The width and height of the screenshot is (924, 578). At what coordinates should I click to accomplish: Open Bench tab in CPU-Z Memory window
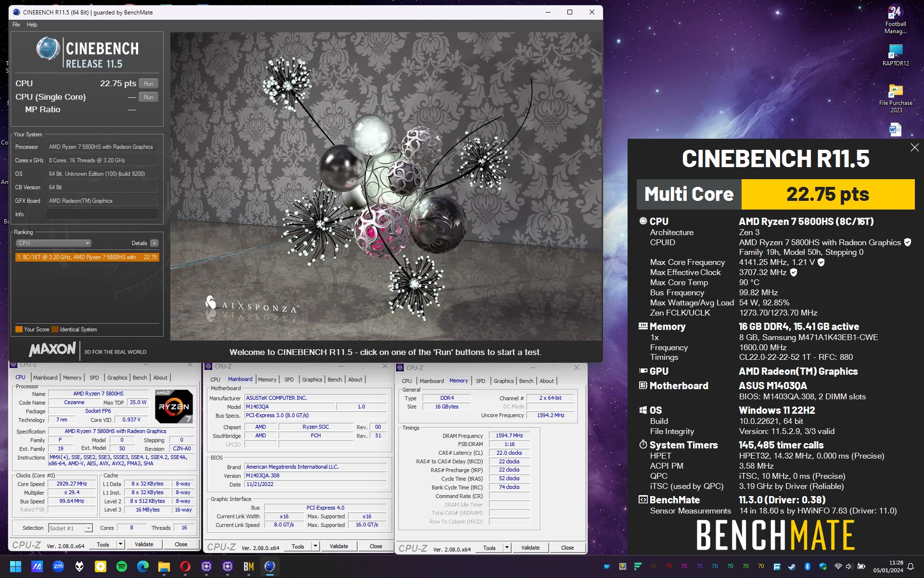526,381
